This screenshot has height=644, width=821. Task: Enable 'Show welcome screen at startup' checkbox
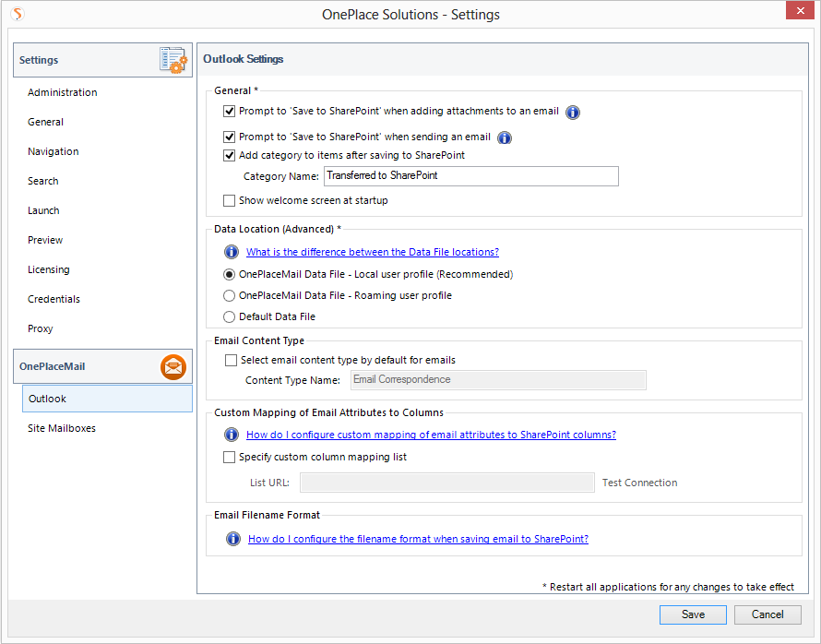click(230, 200)
